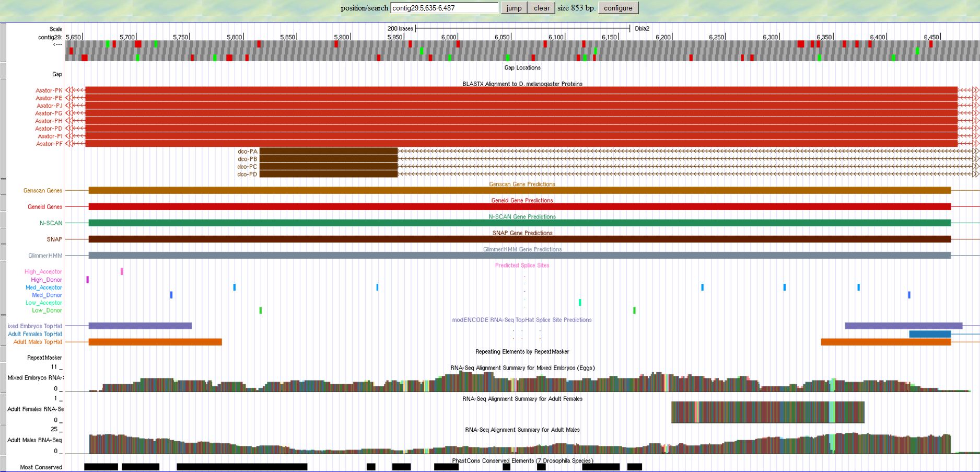The width and height of the screenshot is (980, 472).
Task: Click the Adult Males TopHat label
Action: [38, 342]
